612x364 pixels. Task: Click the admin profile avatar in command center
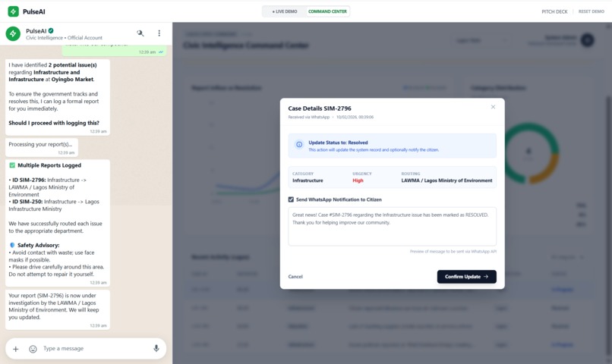coord(587,40)
